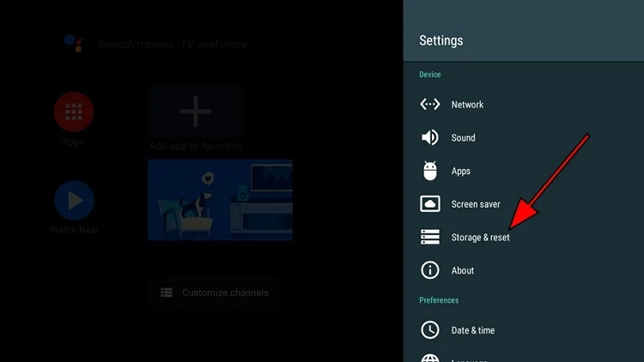Screen dimensions: 644x362
Task: Click the list icon beside Customize channels
Action: coord(167,293)
